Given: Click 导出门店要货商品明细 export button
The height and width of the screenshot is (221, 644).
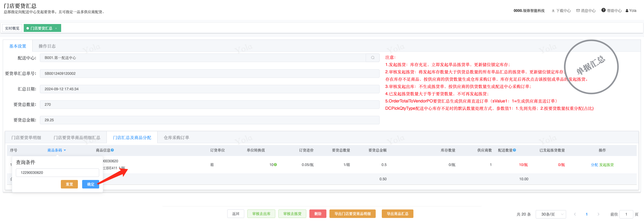Looking at the screenshot, I should 353,214.
